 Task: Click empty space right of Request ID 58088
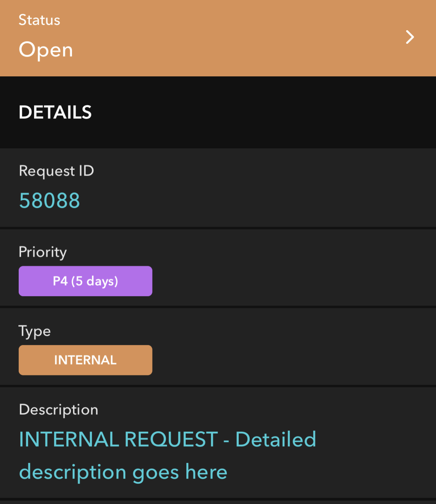(258, 200)
